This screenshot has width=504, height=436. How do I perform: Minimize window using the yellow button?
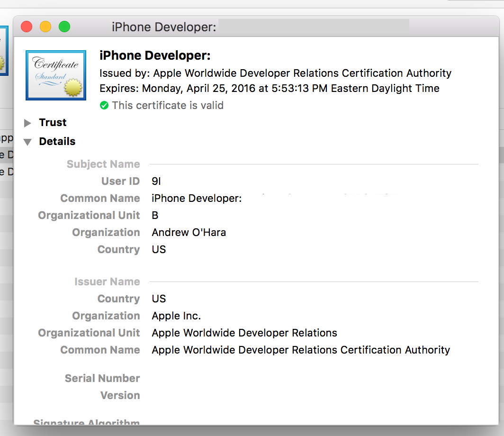45,27
